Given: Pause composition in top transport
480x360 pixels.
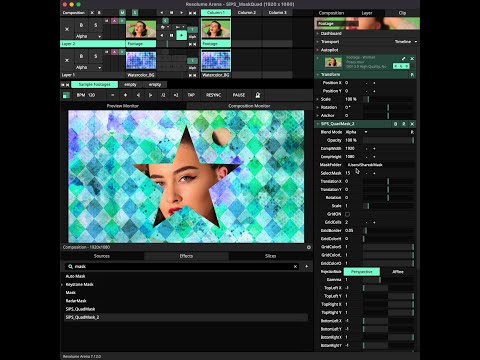Looking at the screenshot, I should pos(171,13).
